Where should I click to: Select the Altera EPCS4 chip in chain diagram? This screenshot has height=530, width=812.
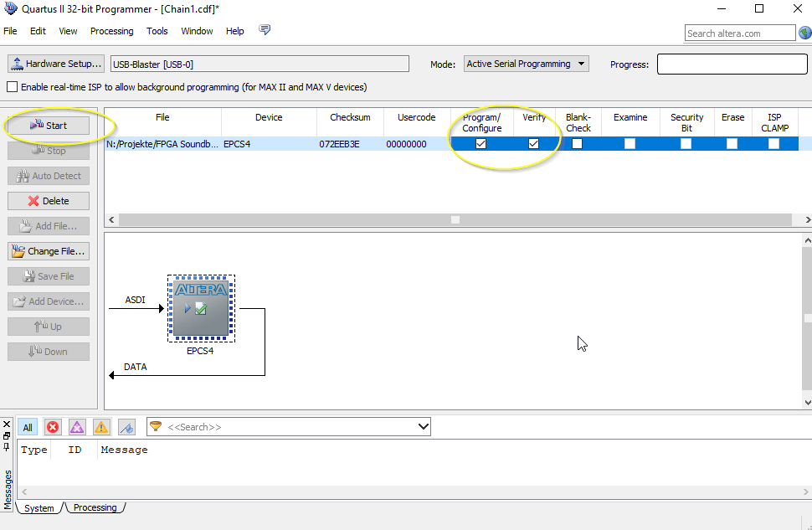click(201, 307)
